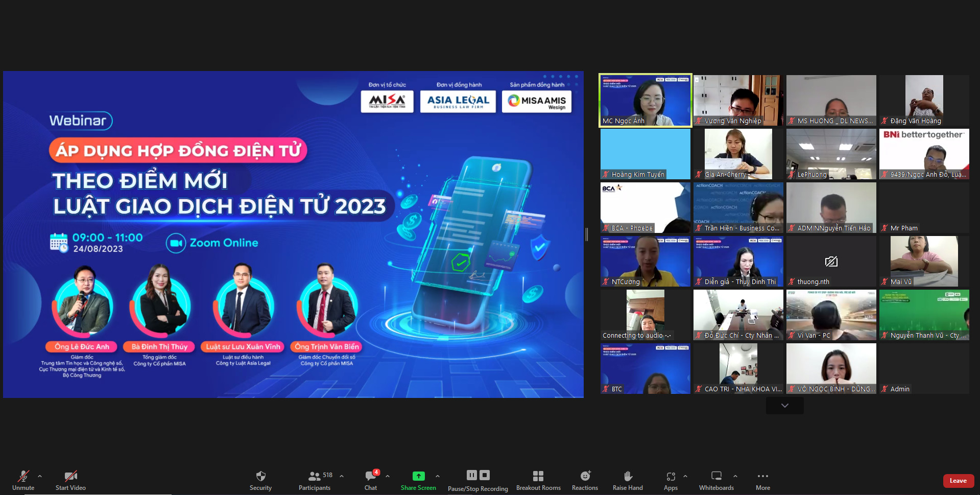Select BCA - Phoebe video tile

[646, 207]
